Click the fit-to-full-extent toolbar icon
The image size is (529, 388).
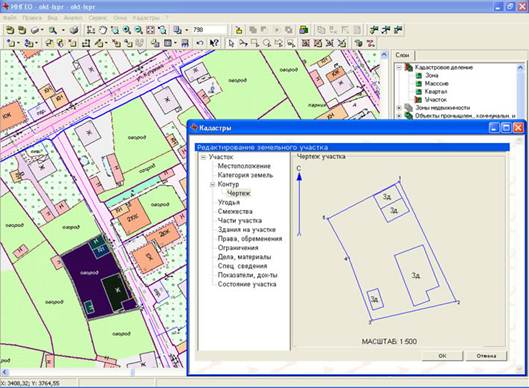(150, 30)
